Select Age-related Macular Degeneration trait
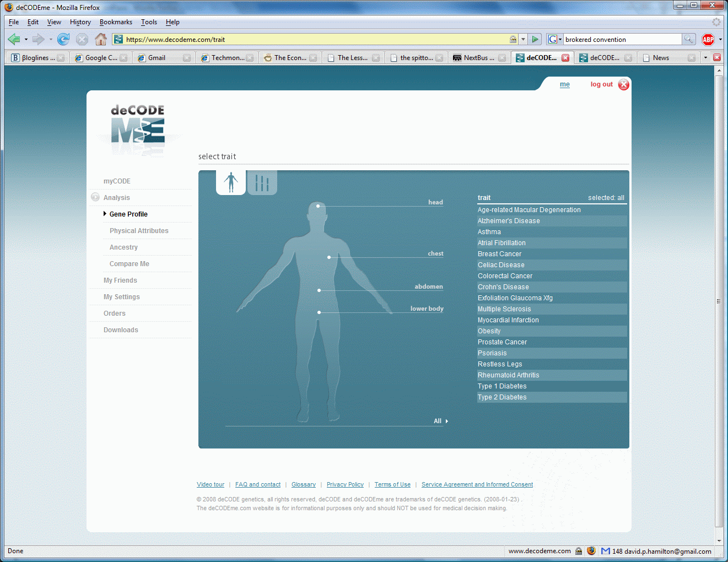 [552, 210]
